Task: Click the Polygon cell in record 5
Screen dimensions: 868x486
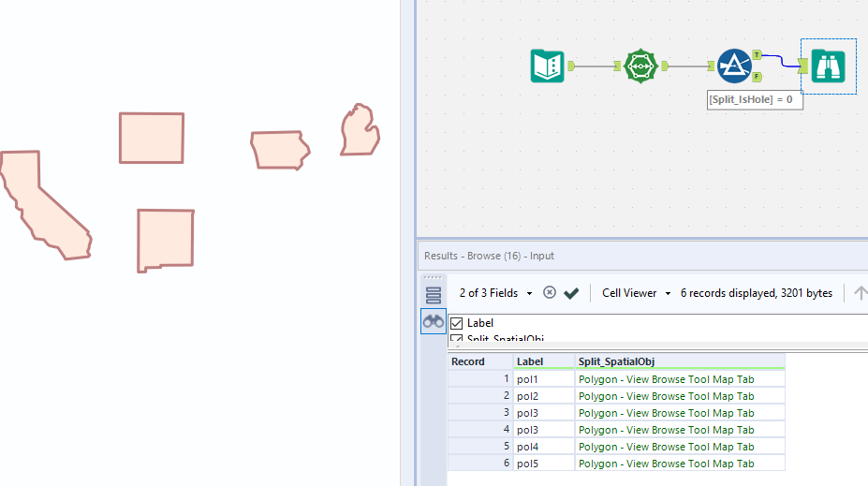Action: pyautogui.click(x=680, y=446)
